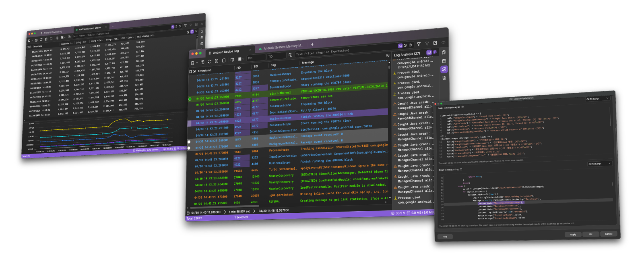The width and height of the screenshot is (644, 258).
Task: Focus the PID filter field in middle window
Action: (256, 58)
